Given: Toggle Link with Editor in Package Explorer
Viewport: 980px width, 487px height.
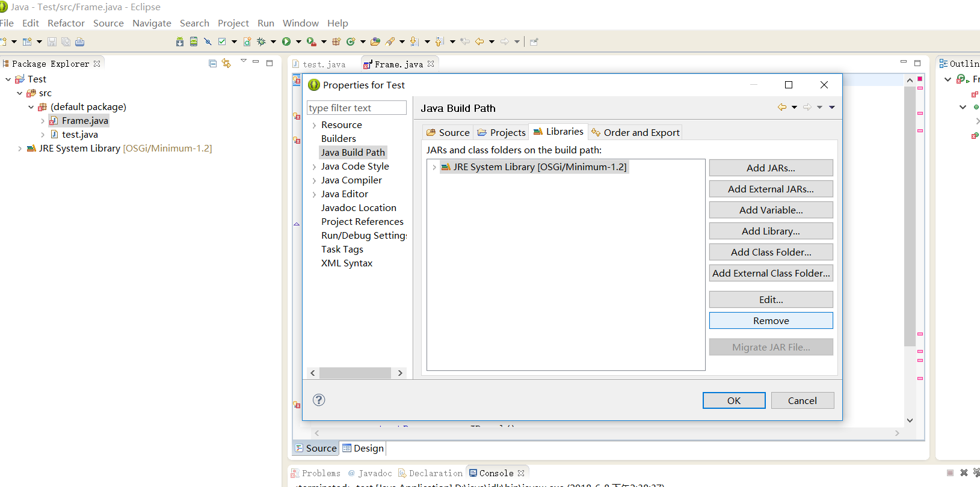Looking at the screenshot, I should (x=226, y=63).
